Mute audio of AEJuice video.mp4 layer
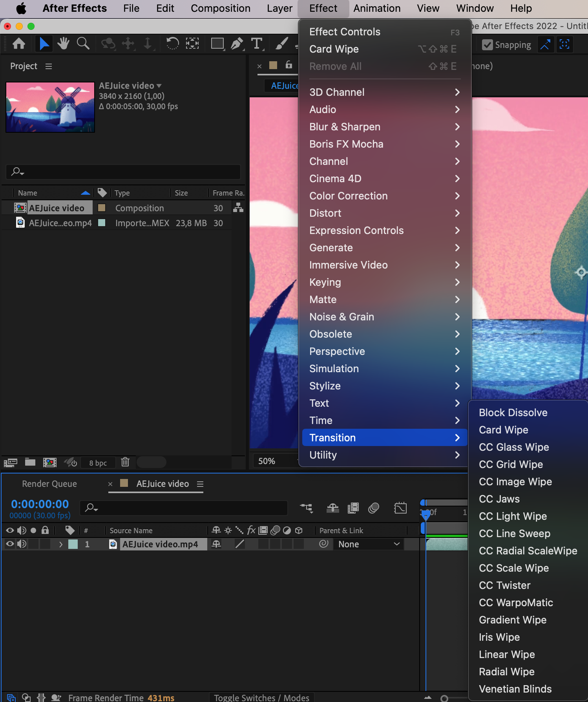 (x=22, y=544)
